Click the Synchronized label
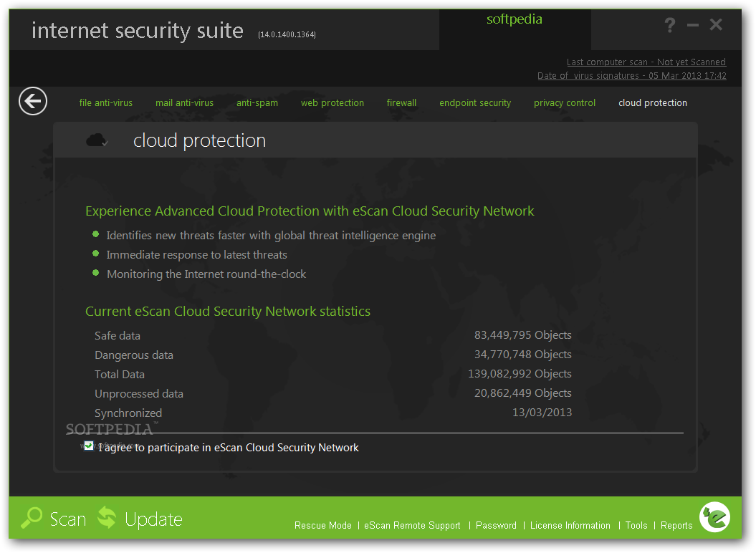756x553 pixels. 128,413
